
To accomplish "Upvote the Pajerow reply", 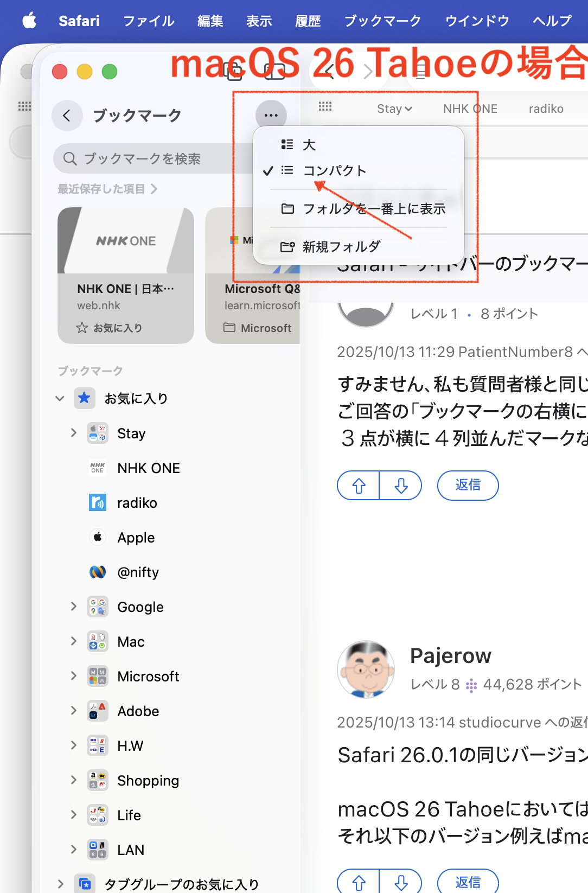I will tap(359, 882).
